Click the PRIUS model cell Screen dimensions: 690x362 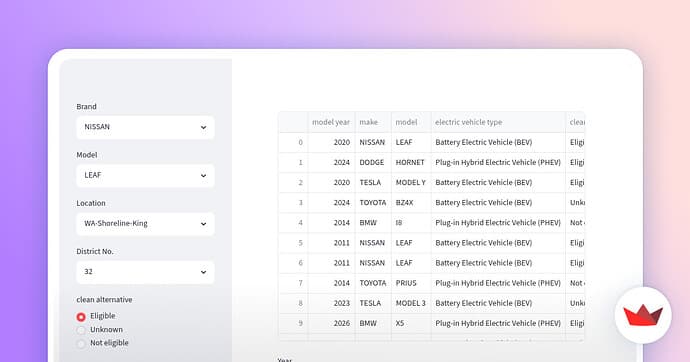point(411,283)
